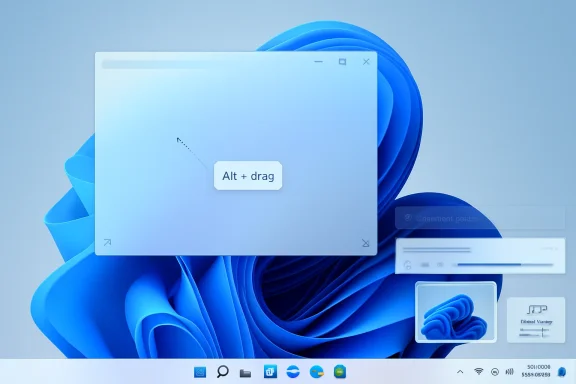Minimize the translucent window
The image size is (576, 384).
pyautogui.click(x=318, y=62)
